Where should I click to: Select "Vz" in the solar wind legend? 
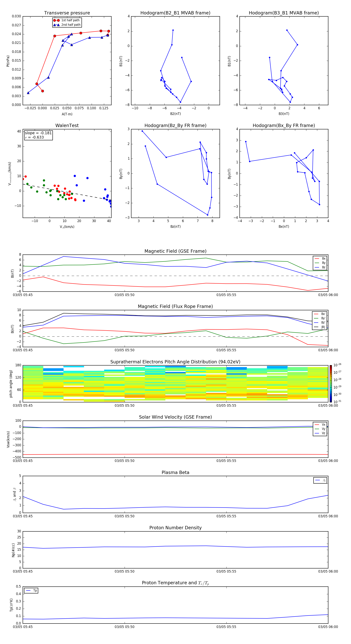point(320,433)
